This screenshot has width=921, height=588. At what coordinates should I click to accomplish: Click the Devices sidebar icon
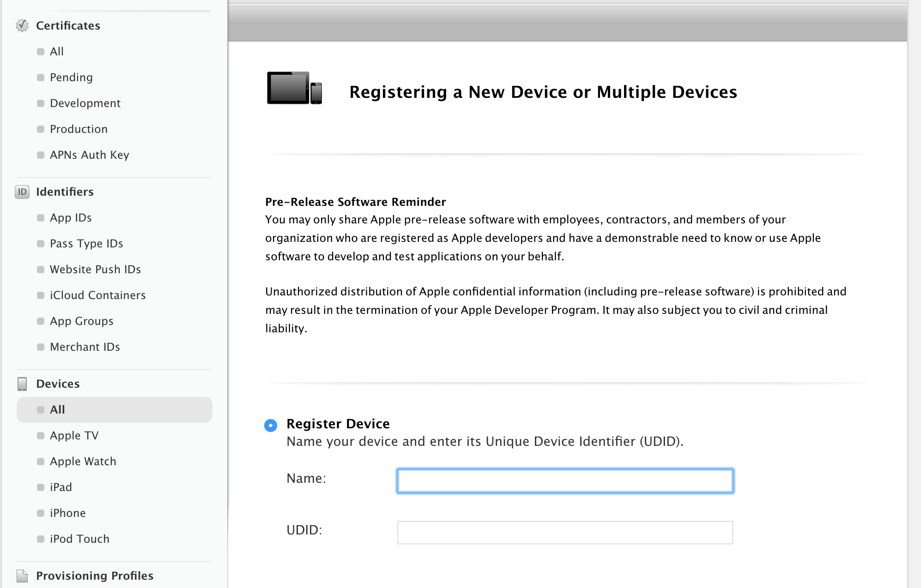(22, 384)
